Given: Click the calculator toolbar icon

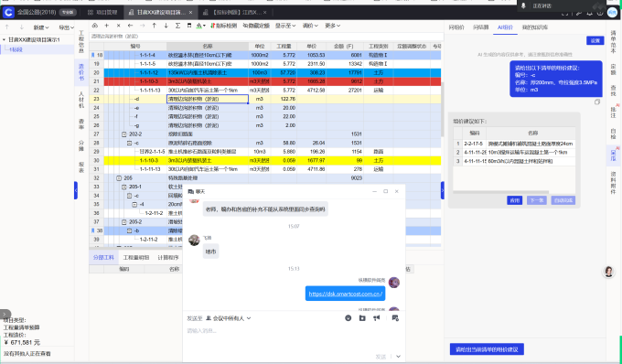Looking at the screenshot, I should click(189, 26).
